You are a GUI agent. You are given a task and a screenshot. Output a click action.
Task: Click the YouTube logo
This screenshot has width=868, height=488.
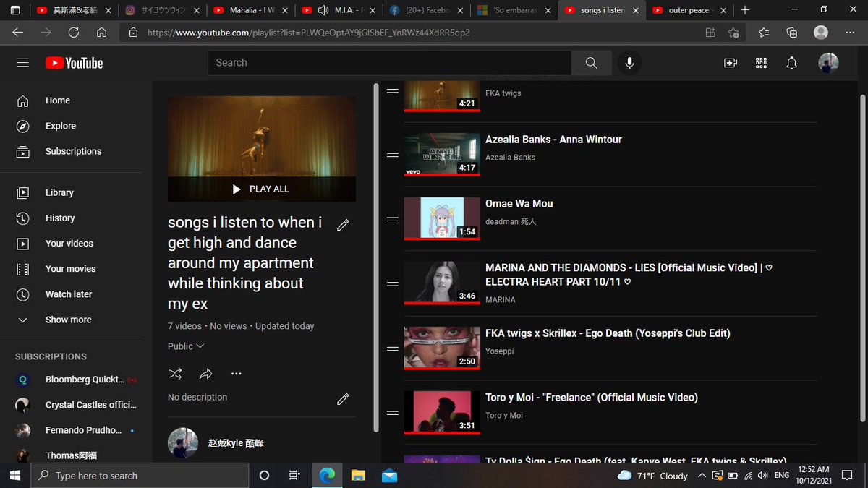[74, 63]
